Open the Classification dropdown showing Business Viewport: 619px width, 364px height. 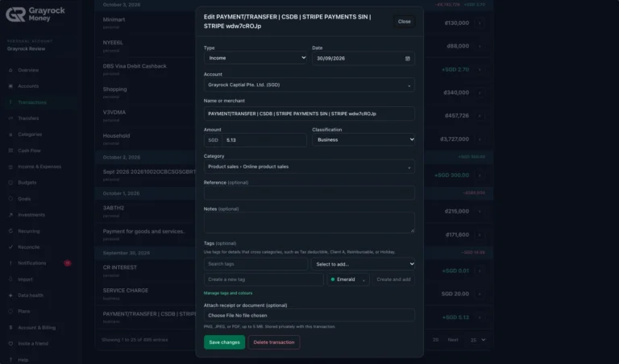click(x=364, y=139)
